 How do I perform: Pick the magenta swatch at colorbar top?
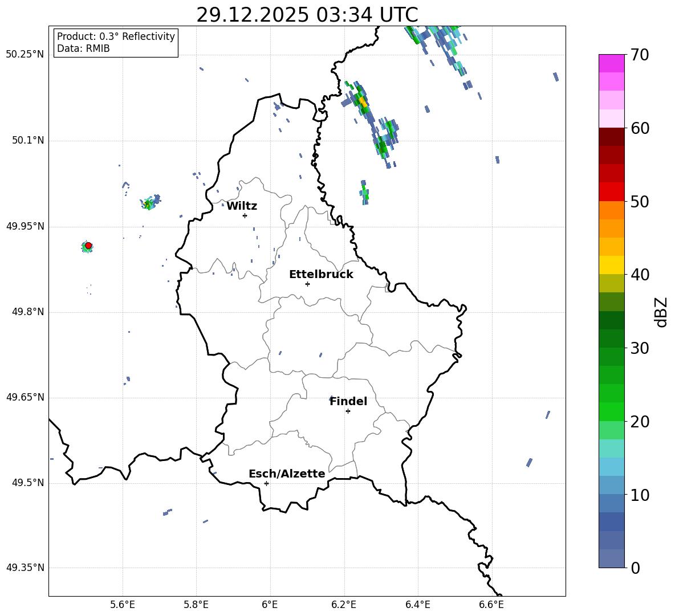pos(612,63)
